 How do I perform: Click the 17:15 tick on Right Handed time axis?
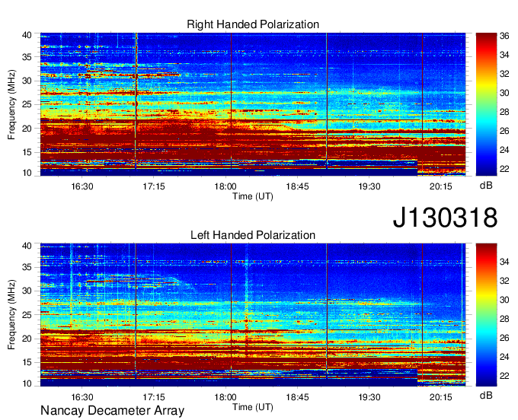154,186
